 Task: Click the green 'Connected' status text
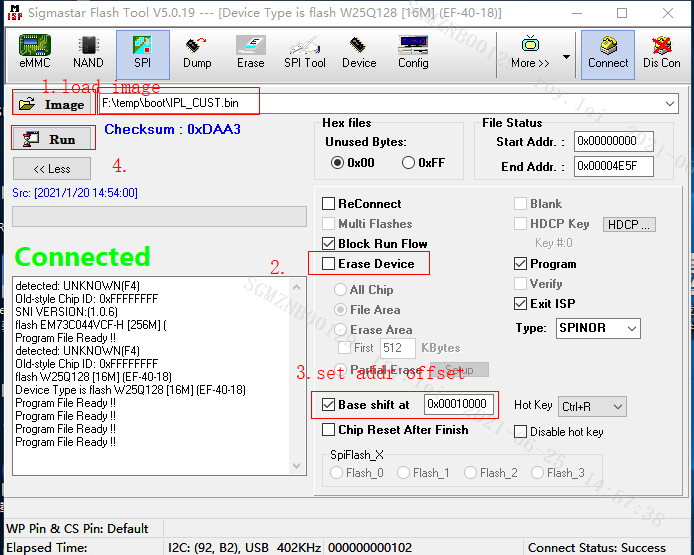[x=82, y=257]
